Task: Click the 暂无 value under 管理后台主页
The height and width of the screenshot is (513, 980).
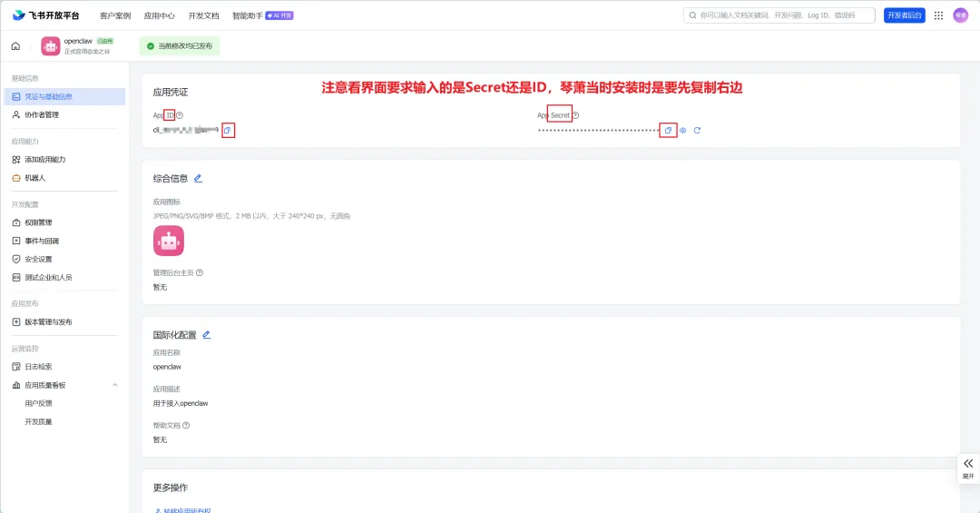Action: point(160,287)
